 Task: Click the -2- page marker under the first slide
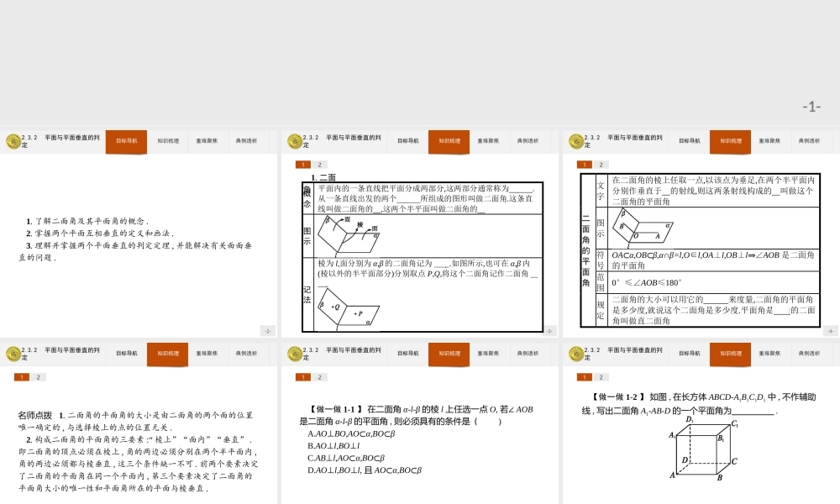pos(269,332)
